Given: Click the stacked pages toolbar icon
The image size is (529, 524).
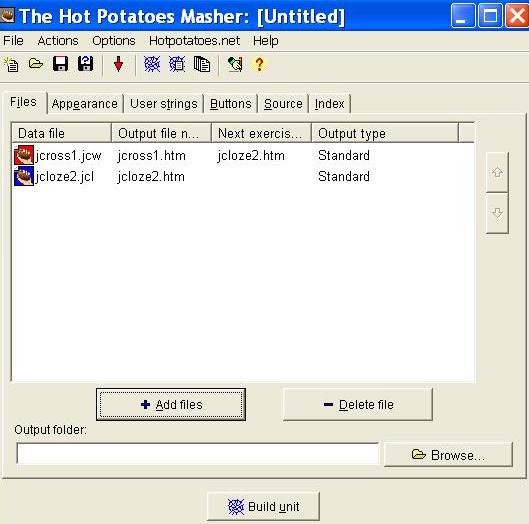Looking at the screenshot, I should pyautogui.click(x=202, y=64).
